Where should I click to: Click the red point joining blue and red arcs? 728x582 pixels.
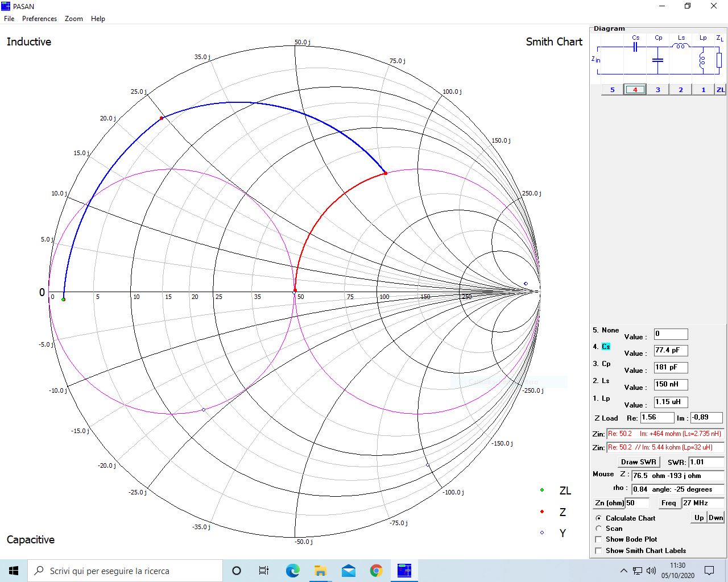(386, 173)
